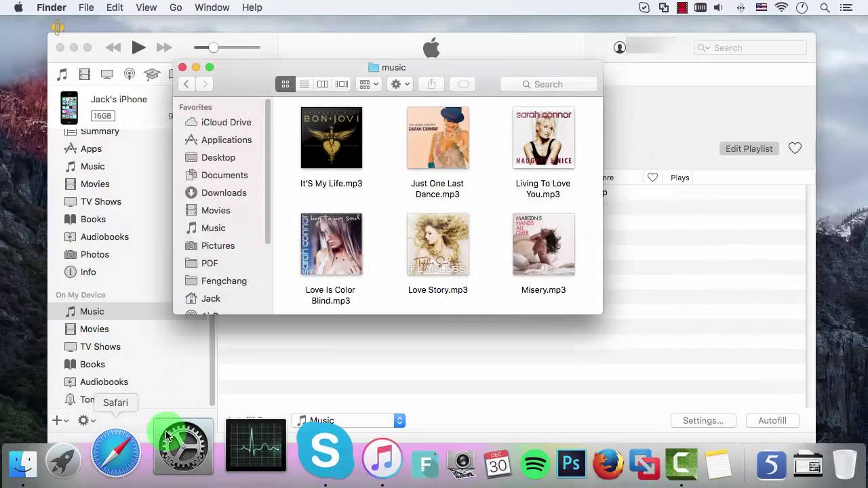Screen dimensions: 868x488
Task: Open Downloads in Finder sidebar
Action: 223,192
